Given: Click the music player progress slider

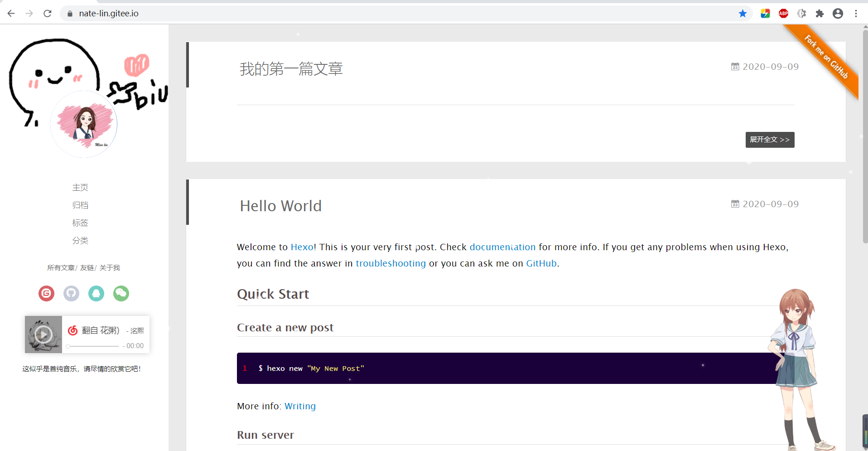Looking at the screenshot, I should coord(93,346).
